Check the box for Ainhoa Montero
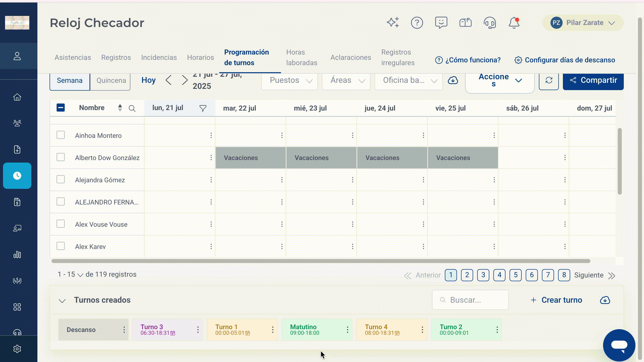This screenshot has height=362, width=644. (x=61, y=135)
